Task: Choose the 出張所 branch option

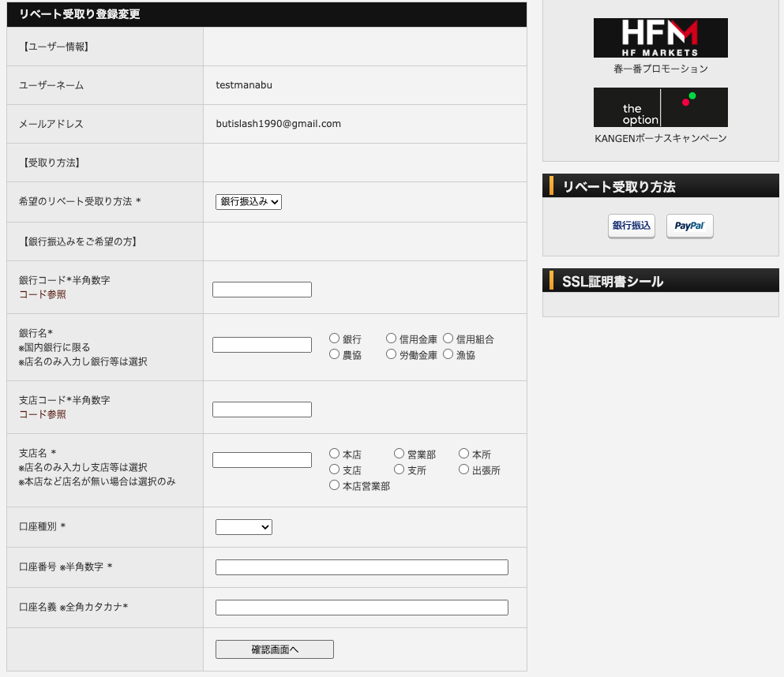Action: [464, 469]
